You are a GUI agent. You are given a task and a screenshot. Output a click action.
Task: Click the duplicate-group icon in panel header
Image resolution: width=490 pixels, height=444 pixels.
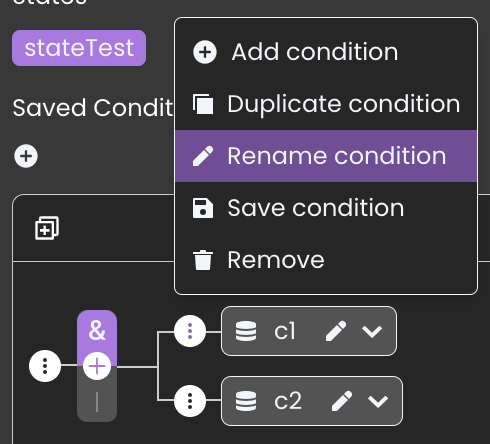pos(47,228)
